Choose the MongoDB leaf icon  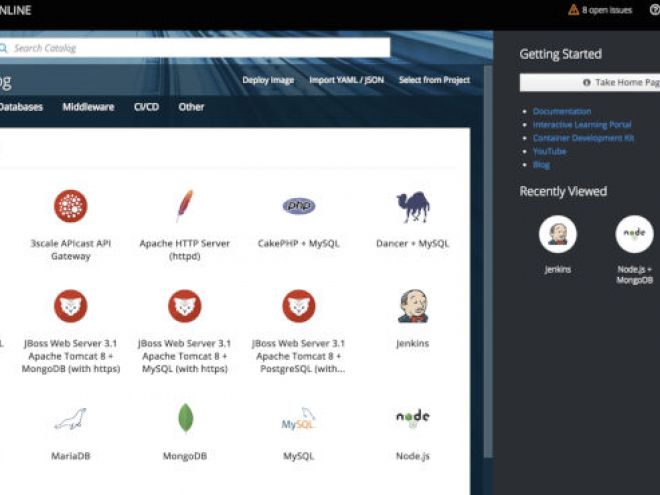185,418
